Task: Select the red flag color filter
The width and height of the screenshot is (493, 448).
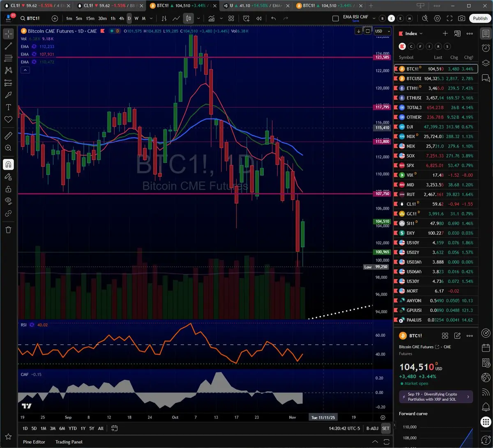Action: pyautogui.click(x=401, y=46)
